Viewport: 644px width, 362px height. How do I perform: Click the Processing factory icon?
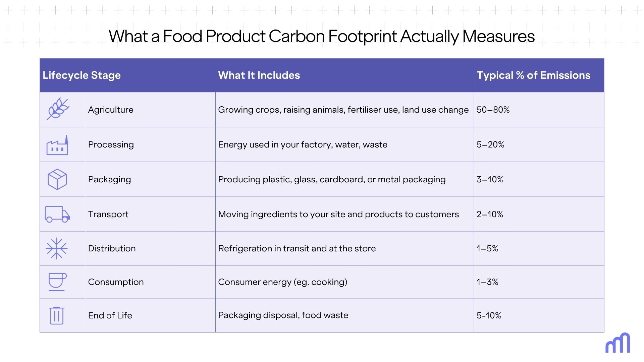point(57,145)
